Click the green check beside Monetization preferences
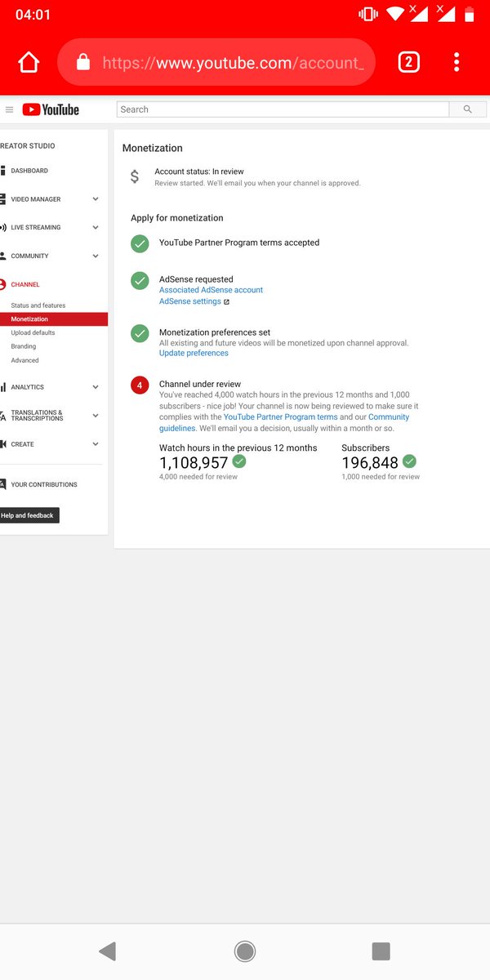 (x=140, y=333)
